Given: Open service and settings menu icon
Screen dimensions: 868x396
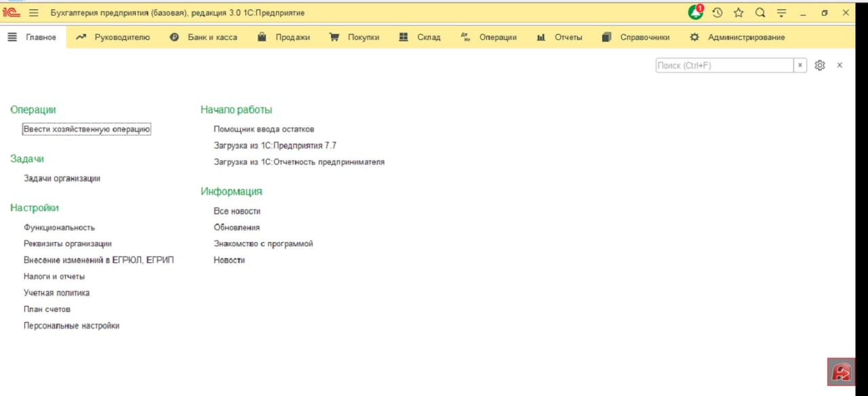Looking at the screenshot, I should pos(781,13).
